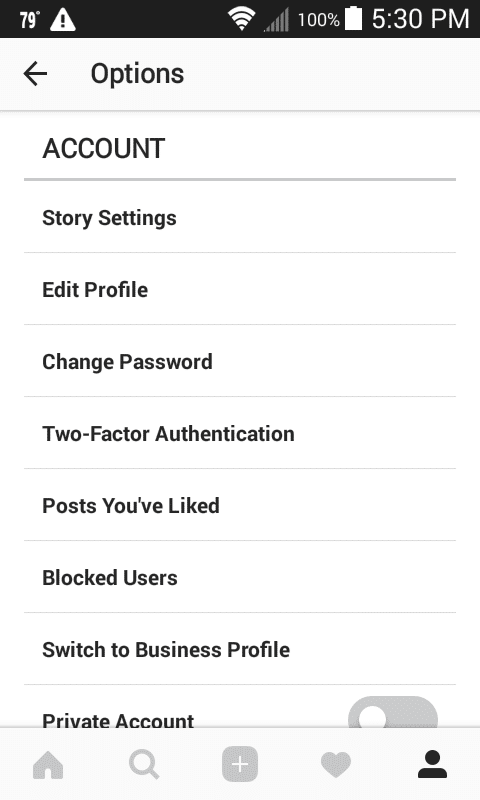Open the Search magnifier icon
480x800 pixels.
[144, 765]
